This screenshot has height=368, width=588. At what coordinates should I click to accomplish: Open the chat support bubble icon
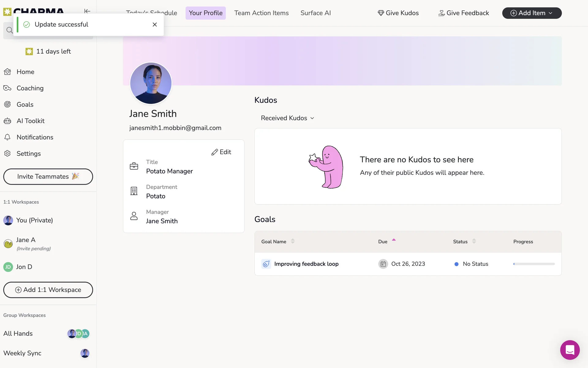click(570, 350)
